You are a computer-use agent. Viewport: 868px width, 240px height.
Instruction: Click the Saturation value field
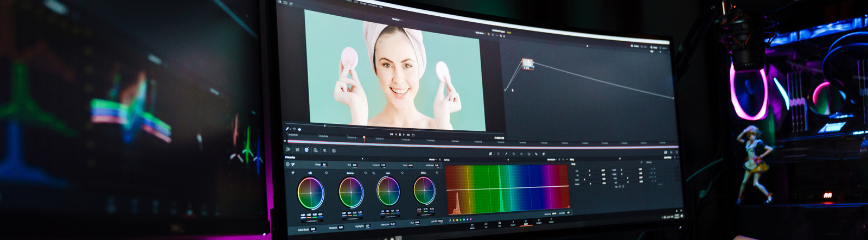tap(392, 224)
